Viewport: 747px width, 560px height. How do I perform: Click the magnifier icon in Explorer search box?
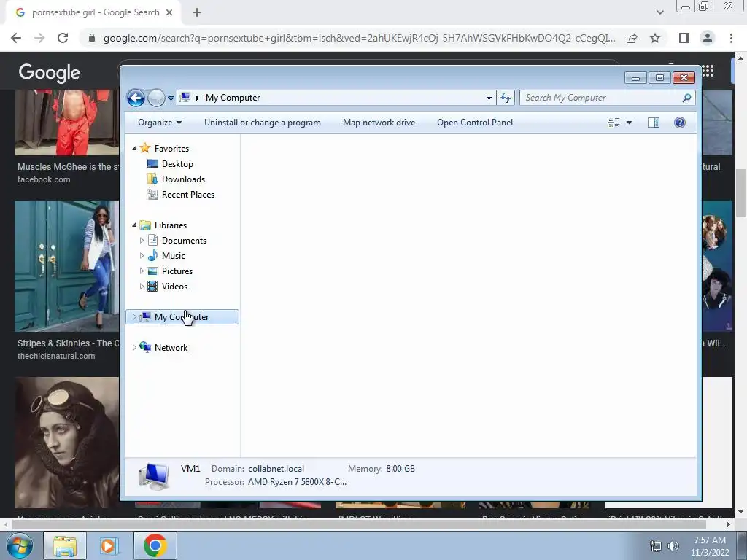pos(686,98)
